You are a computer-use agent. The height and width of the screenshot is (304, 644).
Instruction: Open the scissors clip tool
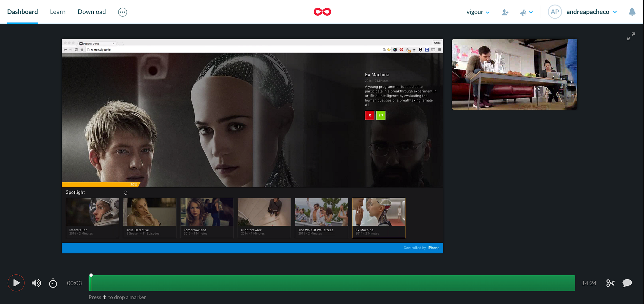[611, 283]
